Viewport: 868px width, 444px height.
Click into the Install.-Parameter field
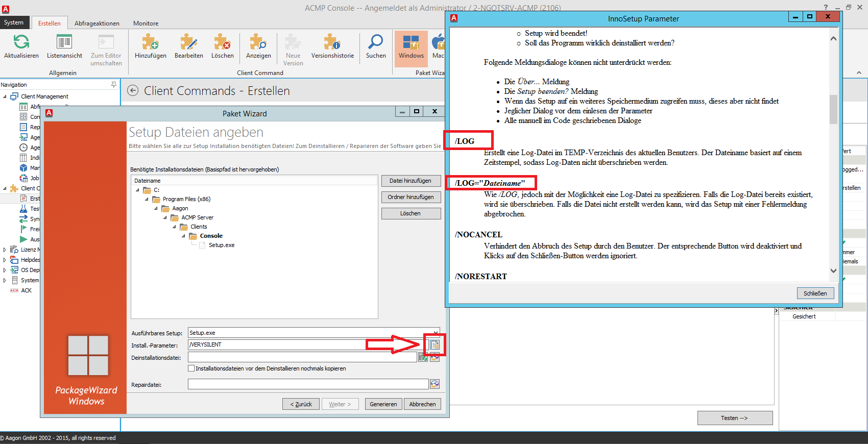point(308,345)
